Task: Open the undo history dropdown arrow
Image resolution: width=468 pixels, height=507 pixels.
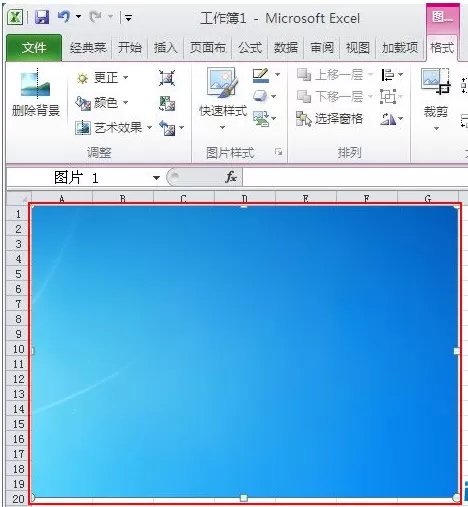Action: (x=79, y=16)
